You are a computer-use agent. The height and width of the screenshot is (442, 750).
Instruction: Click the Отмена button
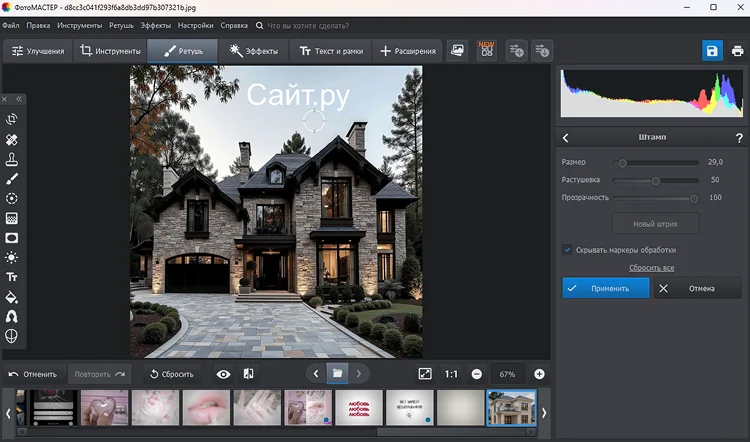pos(697,288)
